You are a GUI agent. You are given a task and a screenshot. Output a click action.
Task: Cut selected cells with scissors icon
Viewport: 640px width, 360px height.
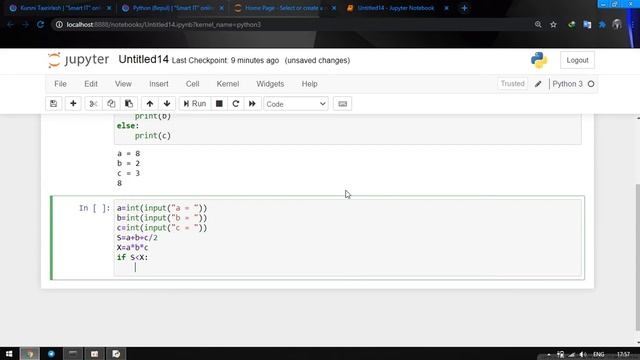(93, 104)
